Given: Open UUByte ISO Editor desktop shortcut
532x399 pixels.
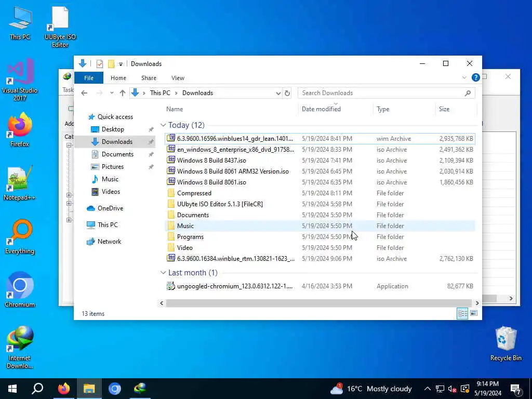Looking at the screenshot, I should click(x=60, y=26).
